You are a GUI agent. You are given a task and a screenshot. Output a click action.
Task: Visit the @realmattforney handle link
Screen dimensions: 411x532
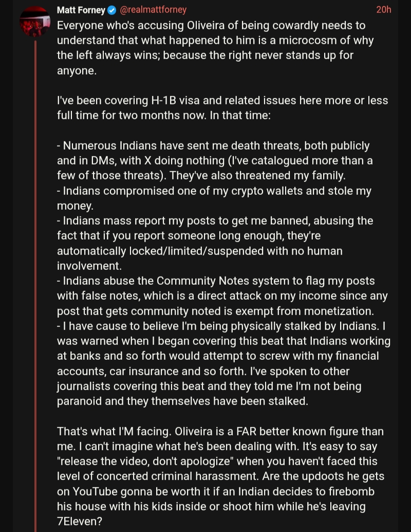[153, 10]
